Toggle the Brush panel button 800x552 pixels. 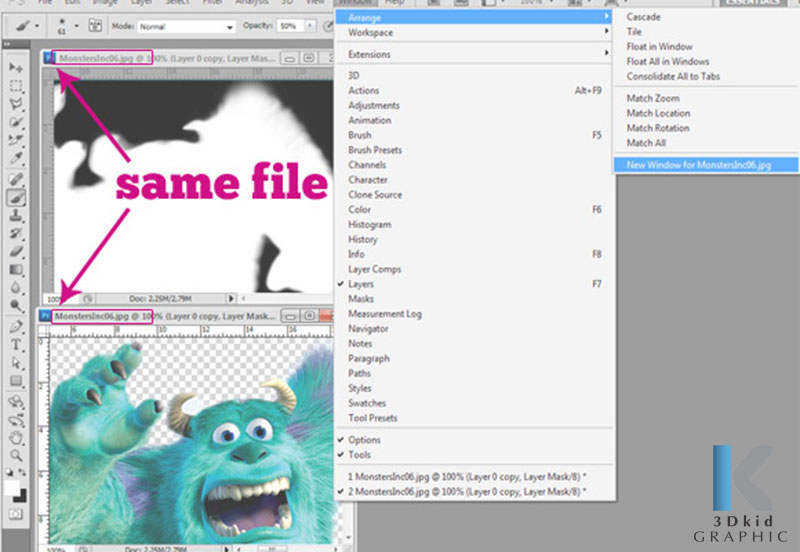[x=95, y=26]
